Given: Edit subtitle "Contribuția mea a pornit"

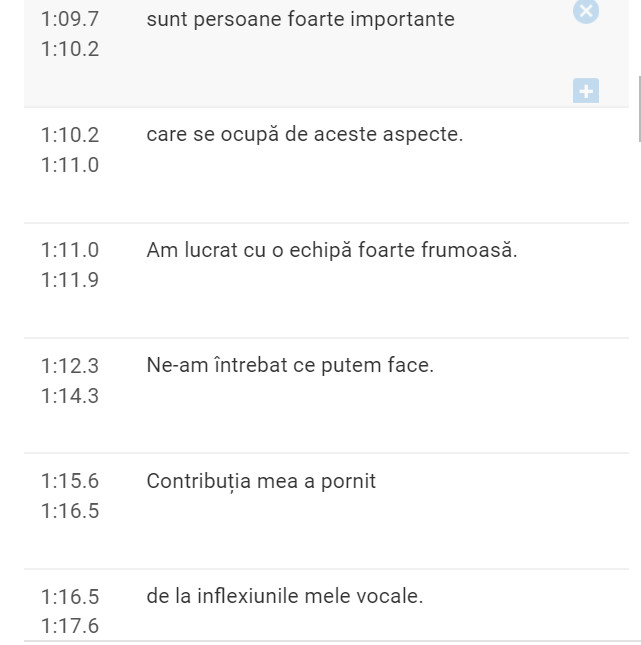Looking at the screenshot, I should (261, 481).
